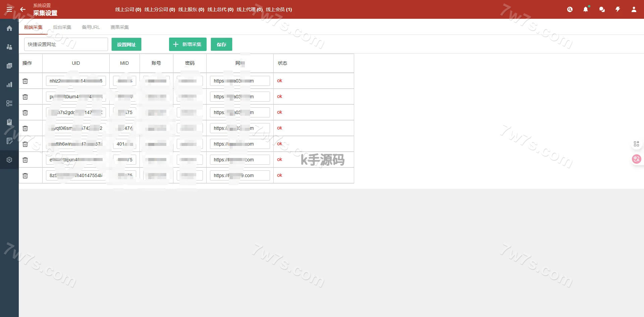Go back with the arrow icon

coord(23,9)
